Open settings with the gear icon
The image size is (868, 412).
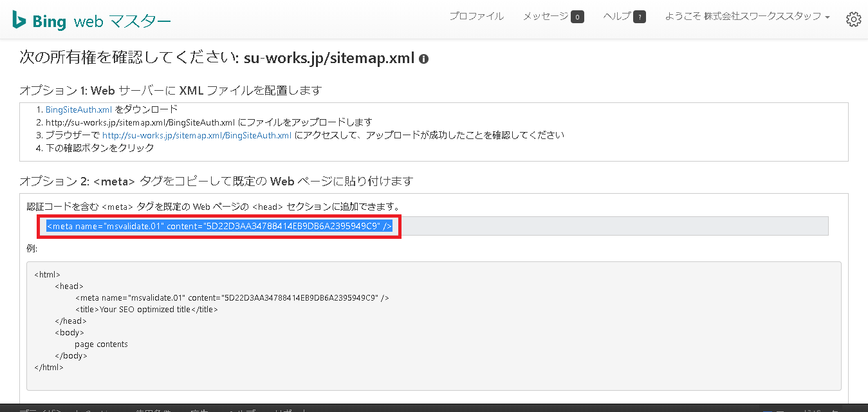(853, 19)
